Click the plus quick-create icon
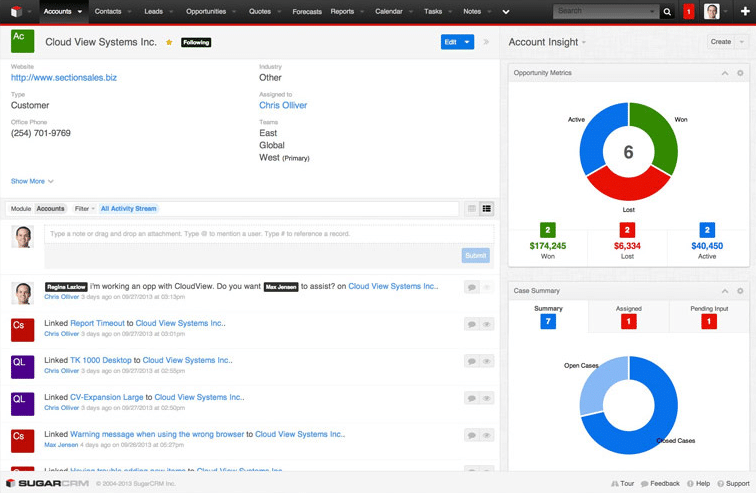This screenshot has width=756, height=493. 745,12
